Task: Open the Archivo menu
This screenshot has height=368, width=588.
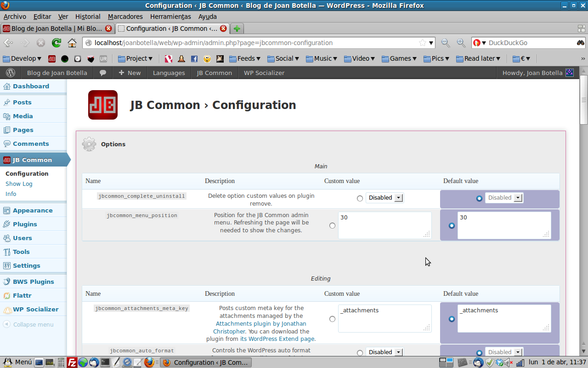Action: point(15,17)
